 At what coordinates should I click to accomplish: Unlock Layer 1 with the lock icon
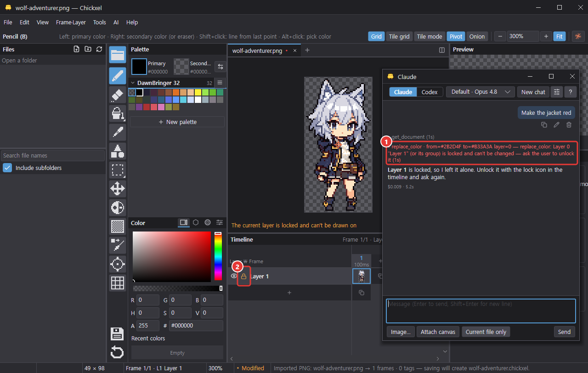[x=244, y=277]
